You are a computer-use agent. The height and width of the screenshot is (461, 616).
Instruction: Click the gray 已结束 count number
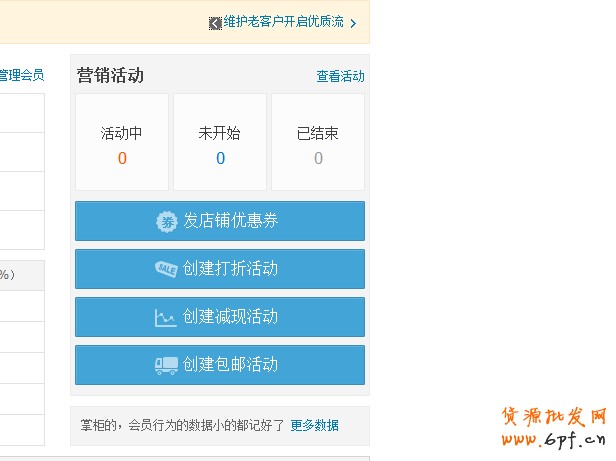click(318, 158)
